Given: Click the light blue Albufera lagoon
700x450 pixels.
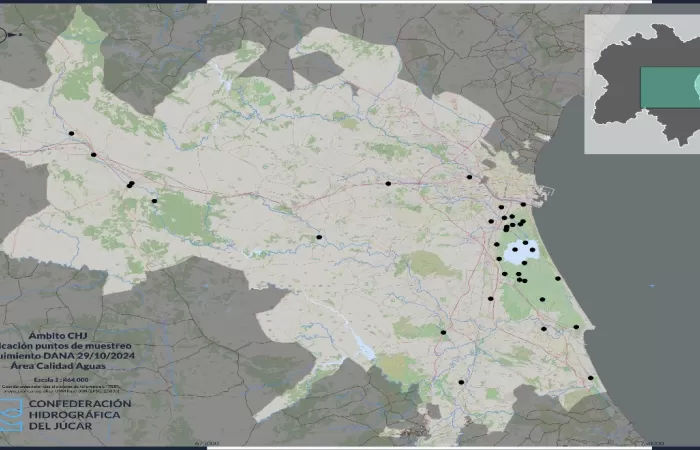Looking at the screenshot, I should [521, 252].
